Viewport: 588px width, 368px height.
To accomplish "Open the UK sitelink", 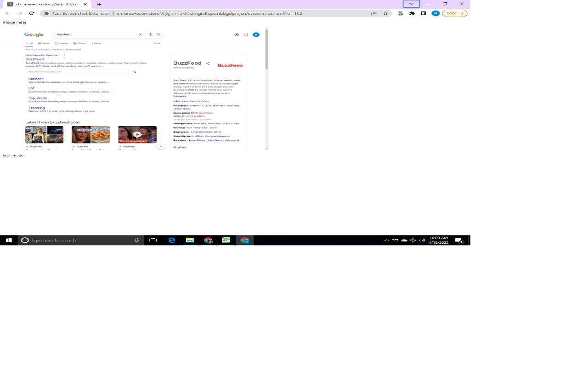I will click(31, 88).
